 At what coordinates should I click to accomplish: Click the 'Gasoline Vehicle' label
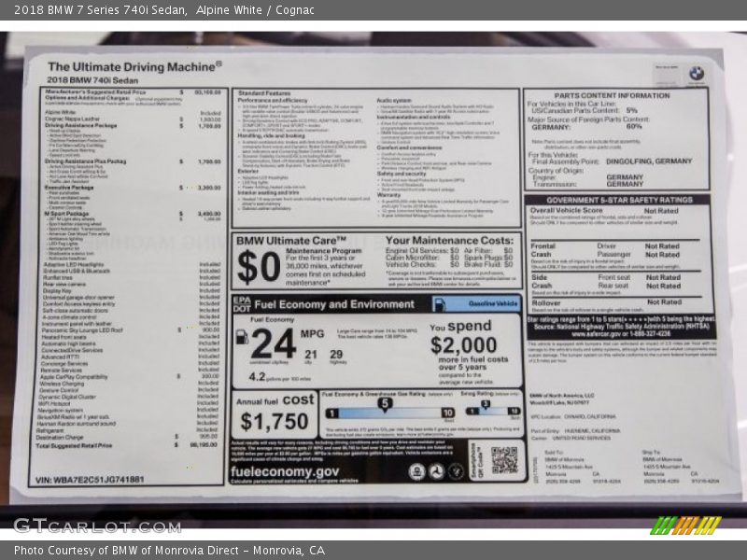coord(493,303)
